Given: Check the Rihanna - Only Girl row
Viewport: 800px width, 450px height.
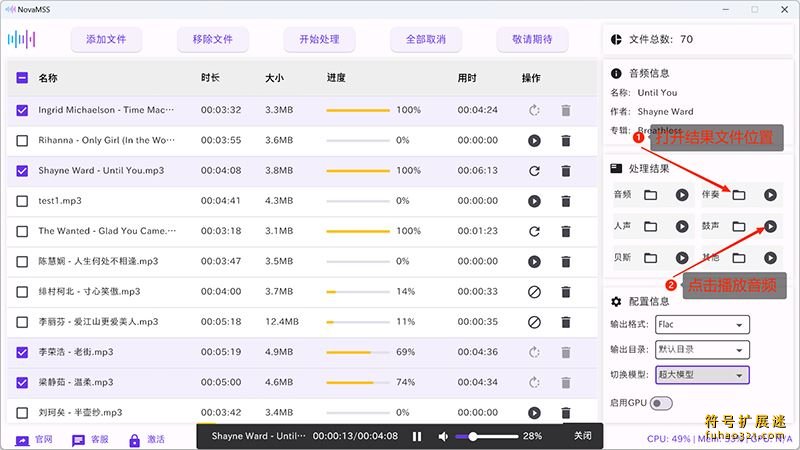Looking at the screenshot, I should (x=22, y=140).
